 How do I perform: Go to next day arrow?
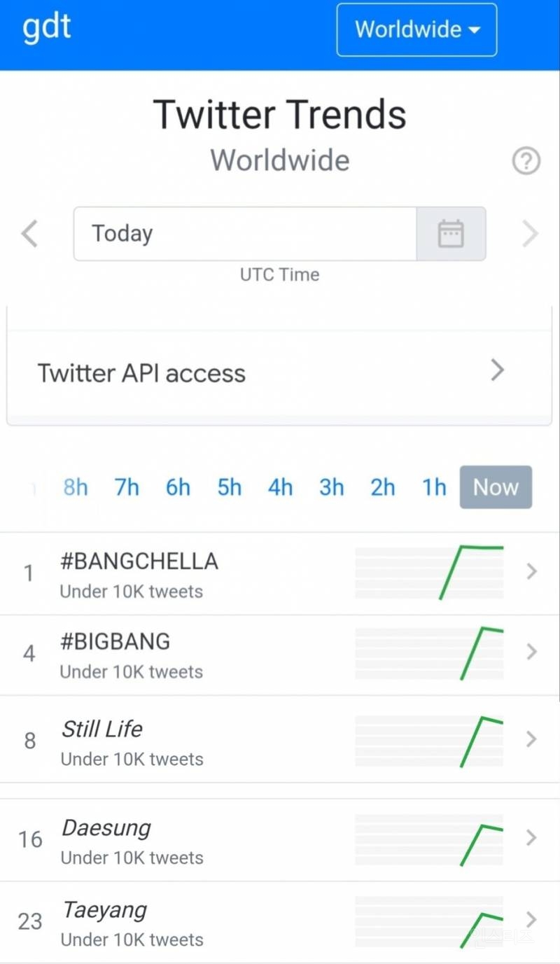pyautogui.click(x=531, y=234)
